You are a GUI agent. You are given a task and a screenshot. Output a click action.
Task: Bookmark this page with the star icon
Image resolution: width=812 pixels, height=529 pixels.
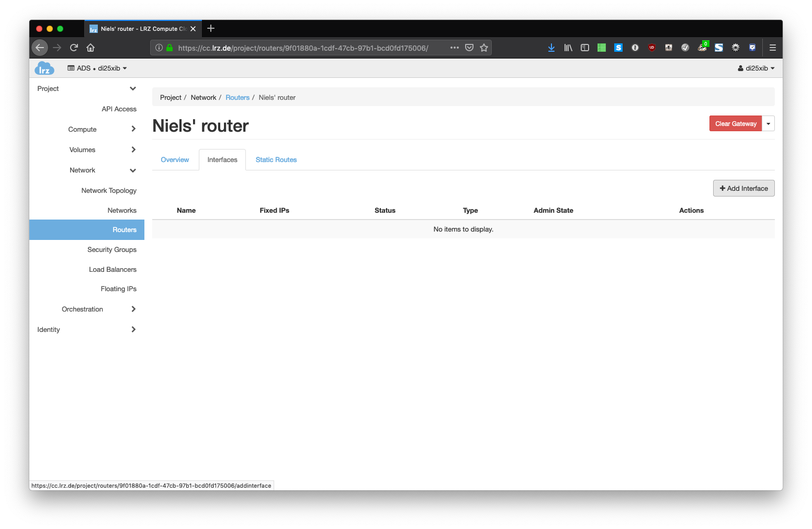click(484, 48)
